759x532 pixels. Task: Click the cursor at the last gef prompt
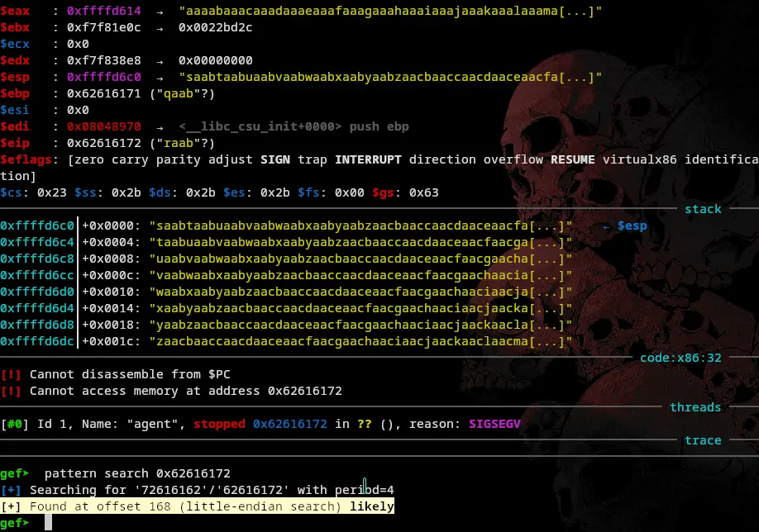click(x=49, y=523)
